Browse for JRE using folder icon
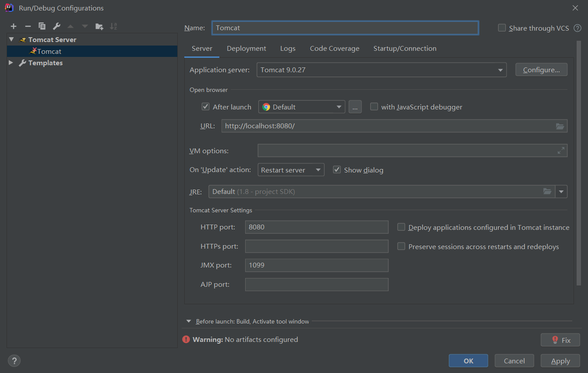The height and width of the screenshot is (373, 588). pos(547,191)
